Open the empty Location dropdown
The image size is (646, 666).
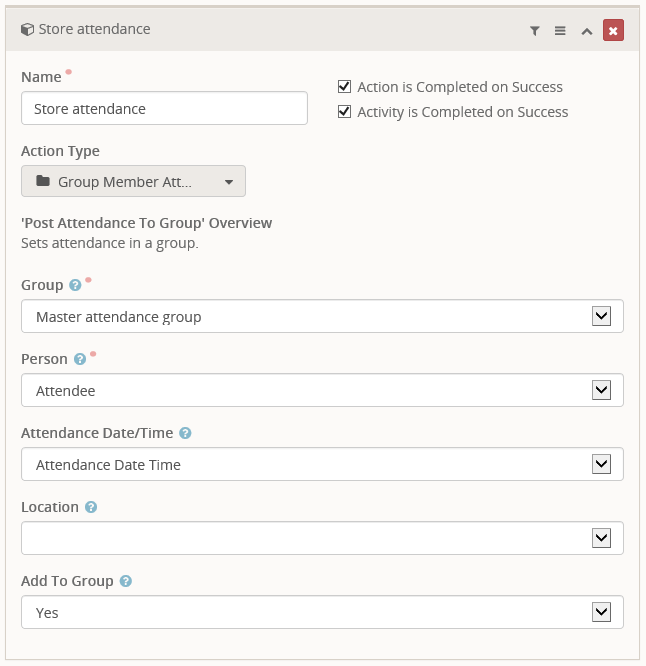(322, 539)
